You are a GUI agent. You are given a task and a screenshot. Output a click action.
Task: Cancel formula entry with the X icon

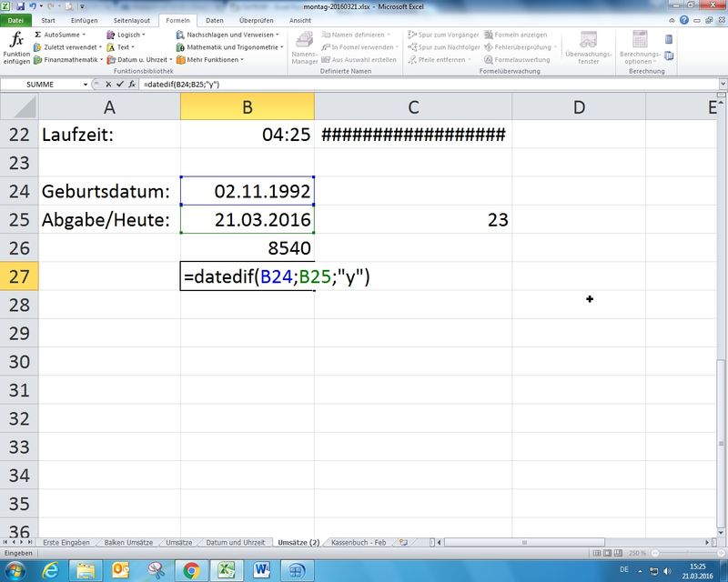(x=108, y=84)
